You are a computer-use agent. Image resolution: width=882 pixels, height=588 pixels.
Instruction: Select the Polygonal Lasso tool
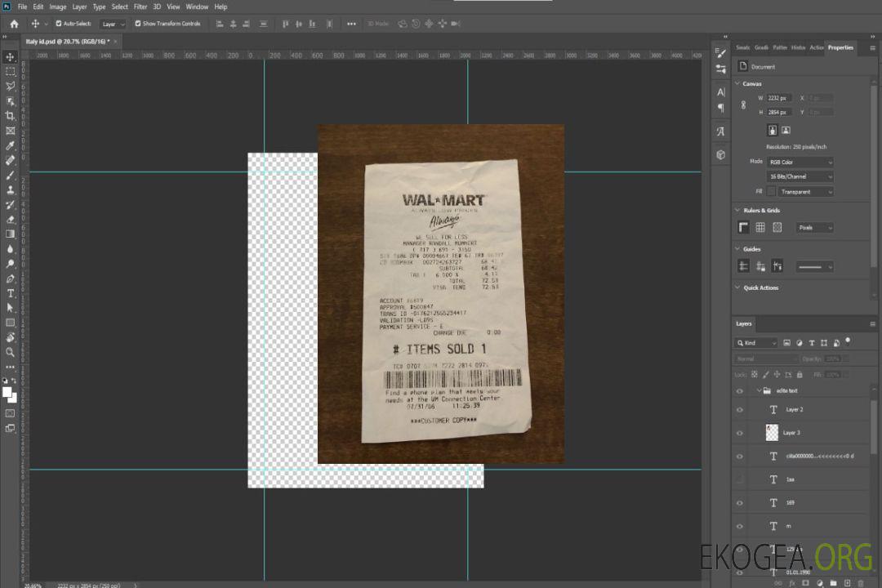[10, 86]
